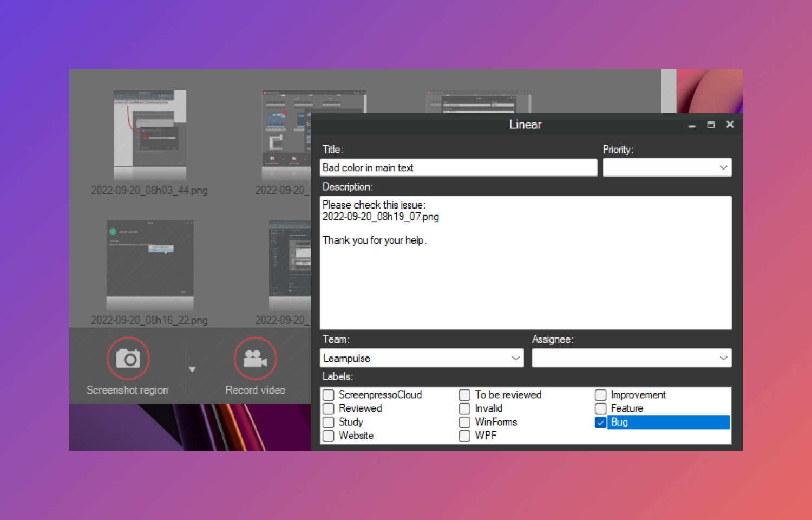812x520 pixels.
Task: Open the screenshot options arrow beside the camera
Action: point(192,369)
